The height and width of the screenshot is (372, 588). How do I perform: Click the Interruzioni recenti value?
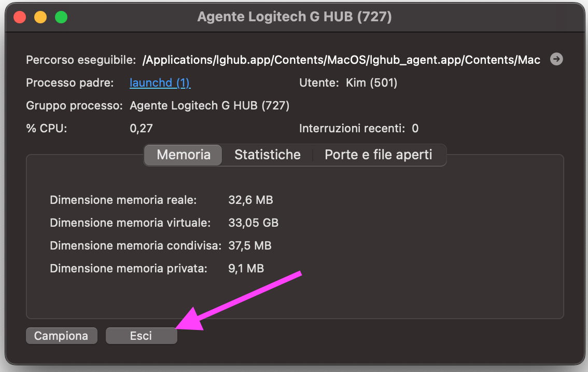pos(415,128)
